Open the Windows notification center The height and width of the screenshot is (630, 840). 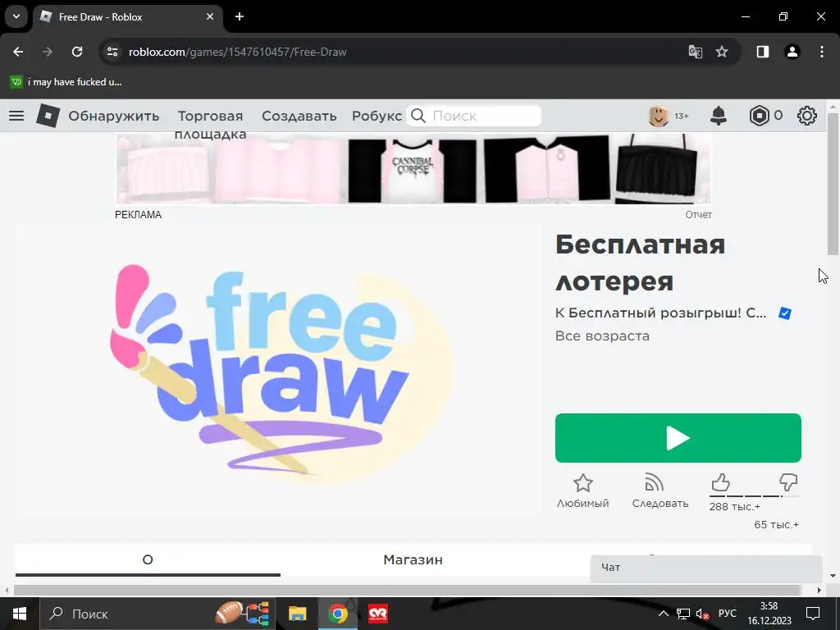[813, 614]
